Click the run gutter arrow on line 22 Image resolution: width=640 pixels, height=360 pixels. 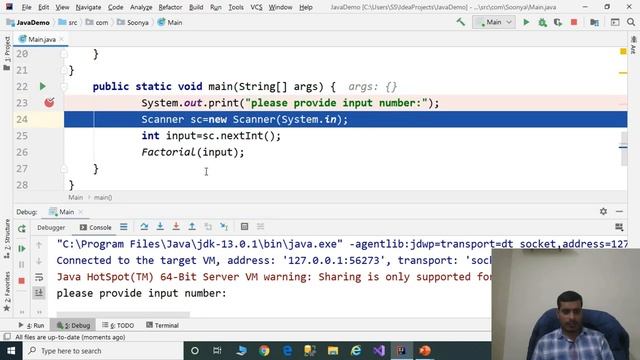[x=42, y=87]
